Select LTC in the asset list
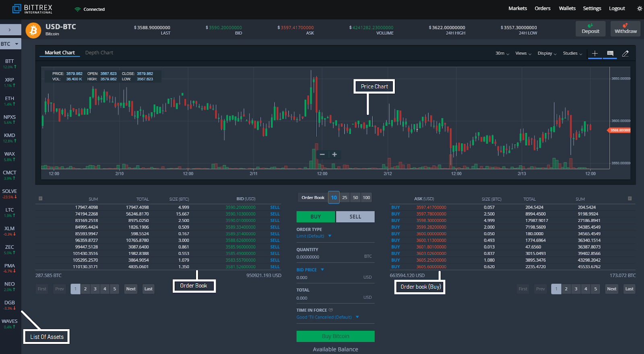644x354 pixels. click(x=10, y=212)
